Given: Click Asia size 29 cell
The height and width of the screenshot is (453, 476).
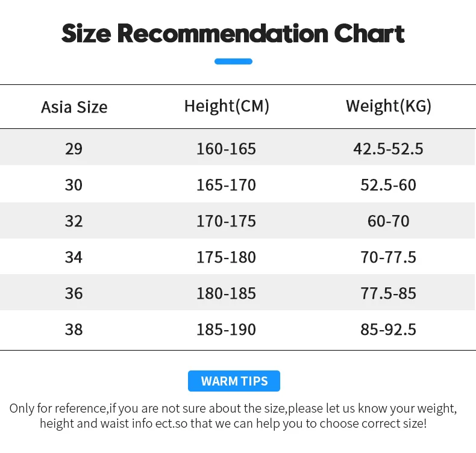Looking at the screenshot, I should [x=74, y=148].
